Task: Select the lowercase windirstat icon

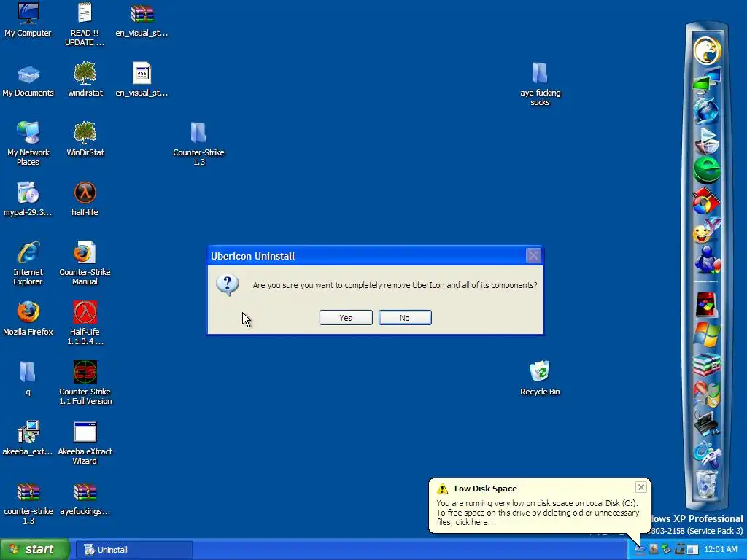Action: (85, 79)
